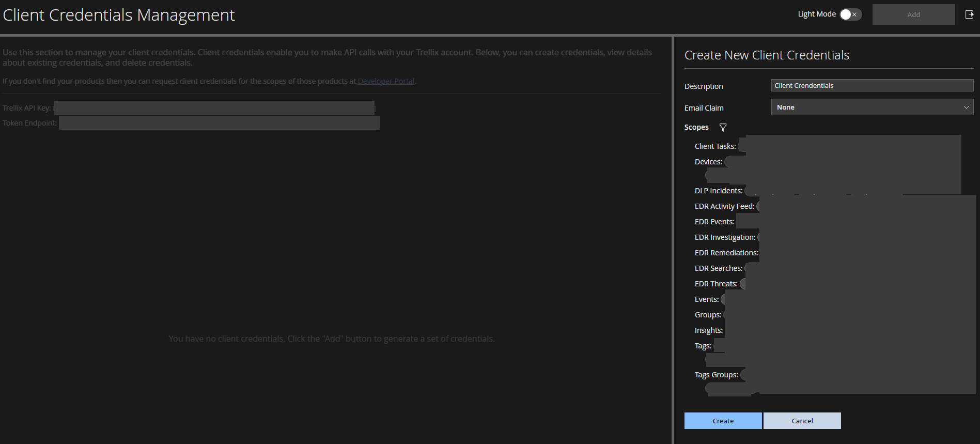Click the "You have no client credentials" message
Image resolution: width=980 pixels, height=444 pixels.
point(332,339)
